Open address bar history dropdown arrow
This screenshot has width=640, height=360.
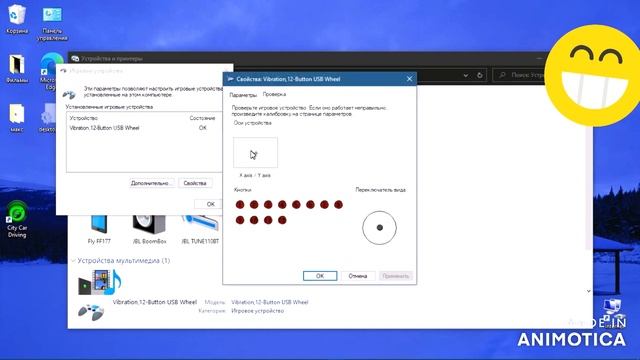(x=465, y=76)
